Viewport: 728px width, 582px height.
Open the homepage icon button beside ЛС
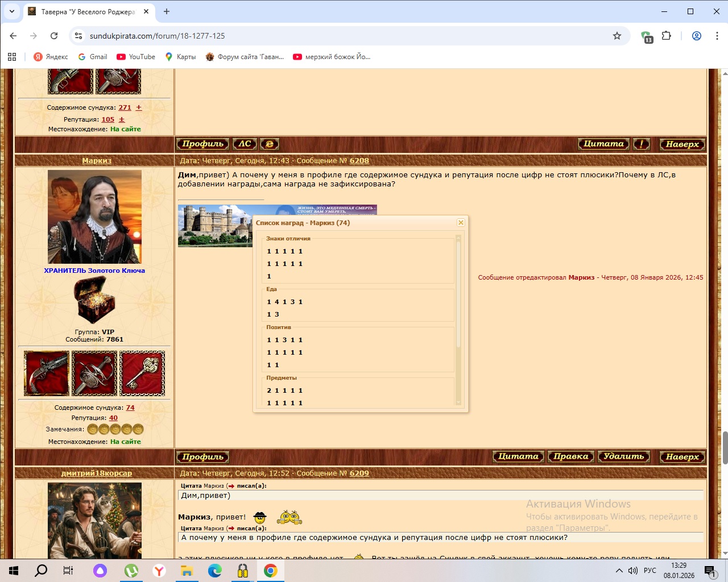270,144
